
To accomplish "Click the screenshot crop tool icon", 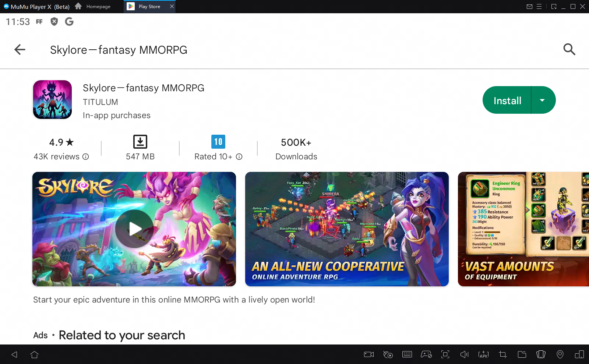I will click(502, 354).
